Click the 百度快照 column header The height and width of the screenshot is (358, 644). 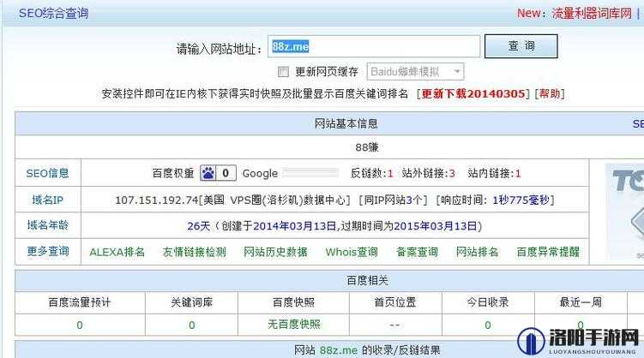(293, 302)
